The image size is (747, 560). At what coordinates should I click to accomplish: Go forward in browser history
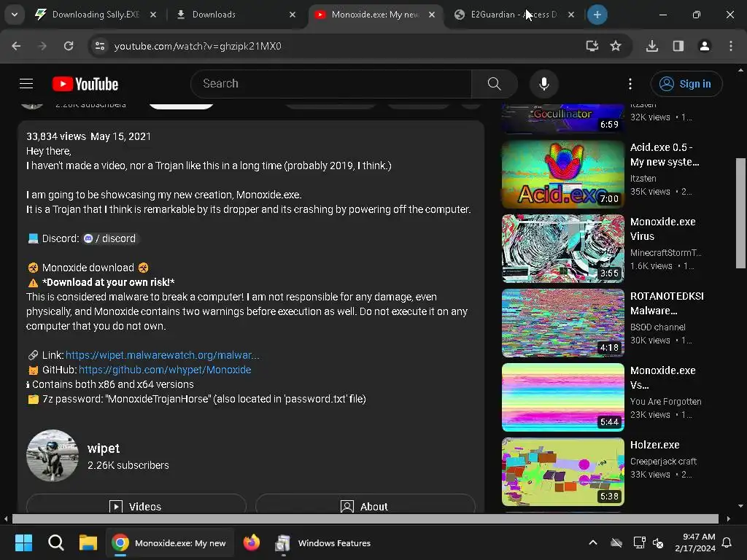tap(42, 46)
